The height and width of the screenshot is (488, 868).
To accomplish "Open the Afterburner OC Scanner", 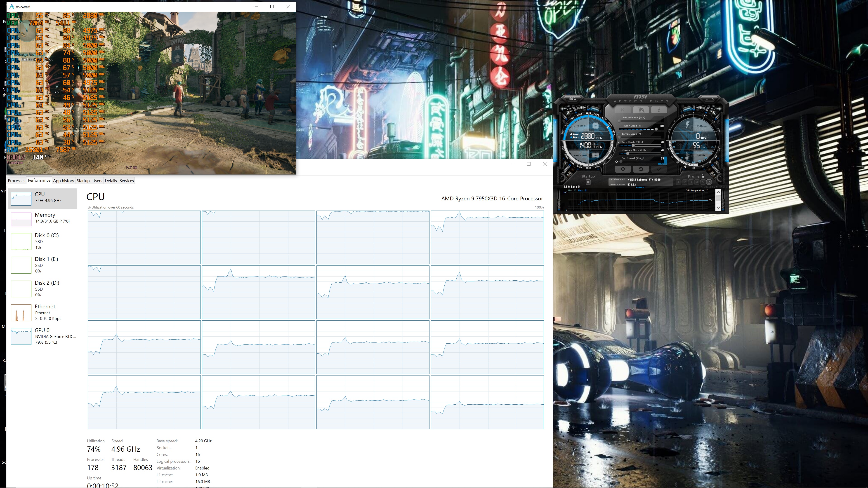I will pos(573,99).
